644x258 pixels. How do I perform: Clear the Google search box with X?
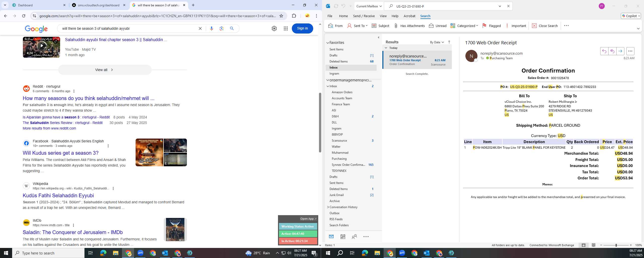(200, 28)
